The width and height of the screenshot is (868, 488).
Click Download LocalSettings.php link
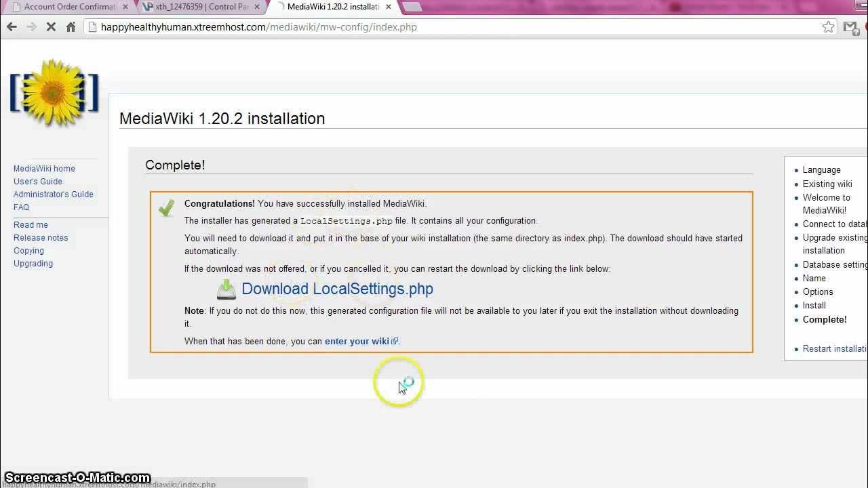(337, 289)
